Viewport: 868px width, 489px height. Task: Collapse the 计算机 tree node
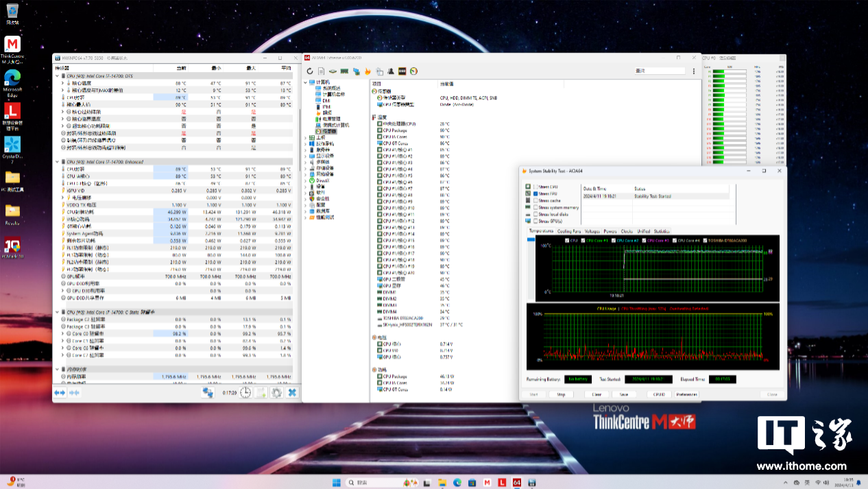pyautogui.click(x=306, y=82)
